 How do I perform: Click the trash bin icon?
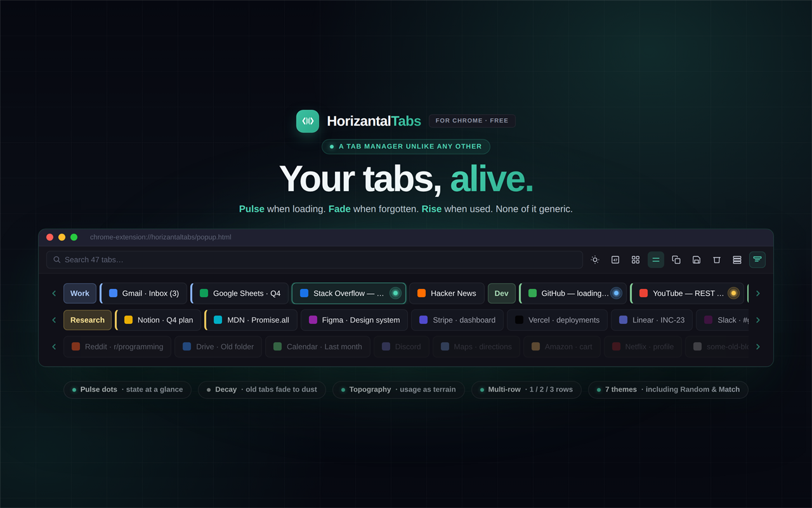[x=717, y=260]
